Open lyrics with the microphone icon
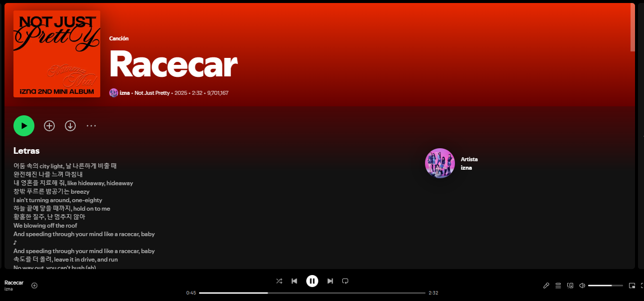 (x=546, y=286)
